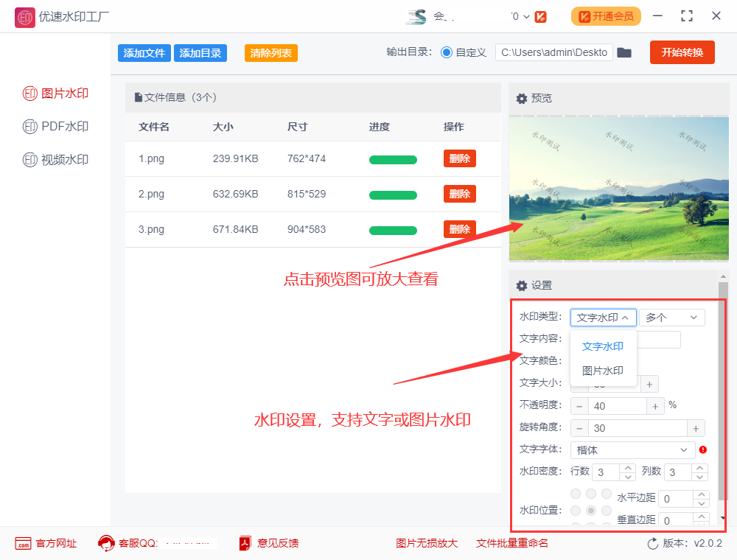
Task: Click the 开始转换 button
Action: (682, 52)
